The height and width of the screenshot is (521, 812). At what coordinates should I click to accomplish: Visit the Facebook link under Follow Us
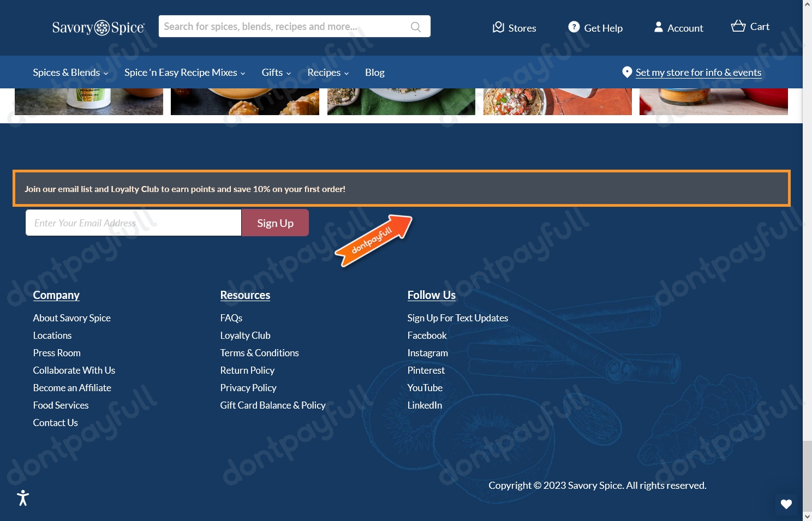tap(427, 335)
